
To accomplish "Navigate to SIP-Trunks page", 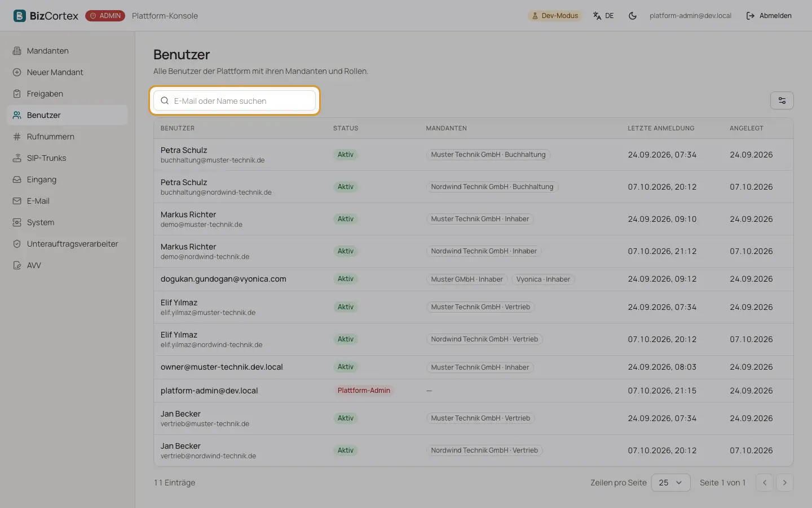I will click(x=67, y=158).
